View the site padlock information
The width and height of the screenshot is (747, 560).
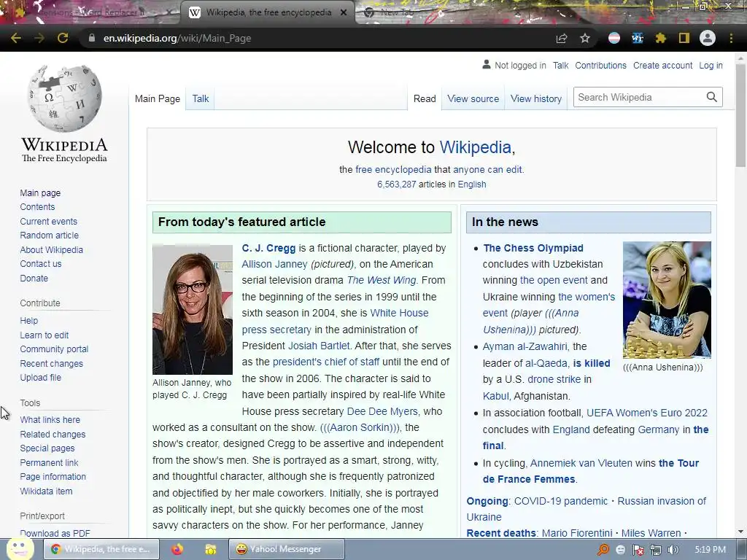92,38
